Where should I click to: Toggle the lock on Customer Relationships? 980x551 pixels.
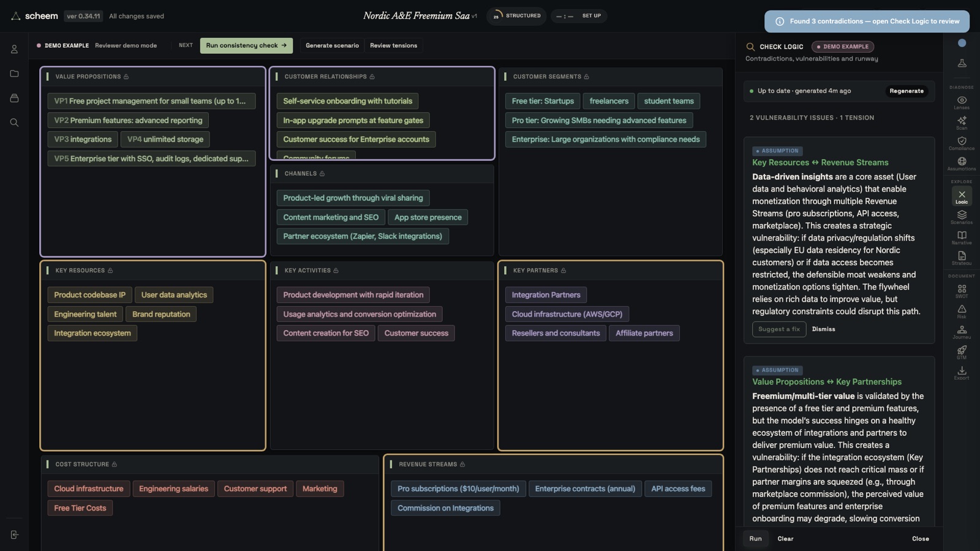(372, 77)
